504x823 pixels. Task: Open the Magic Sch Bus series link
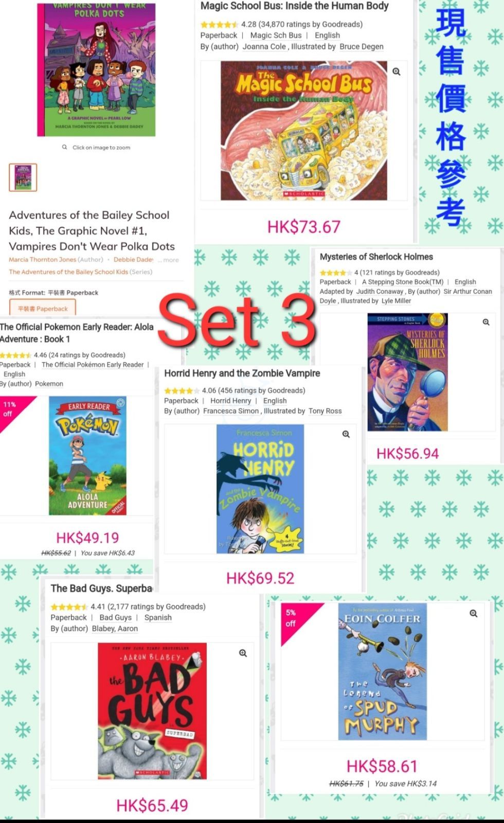tap(276, 35)
